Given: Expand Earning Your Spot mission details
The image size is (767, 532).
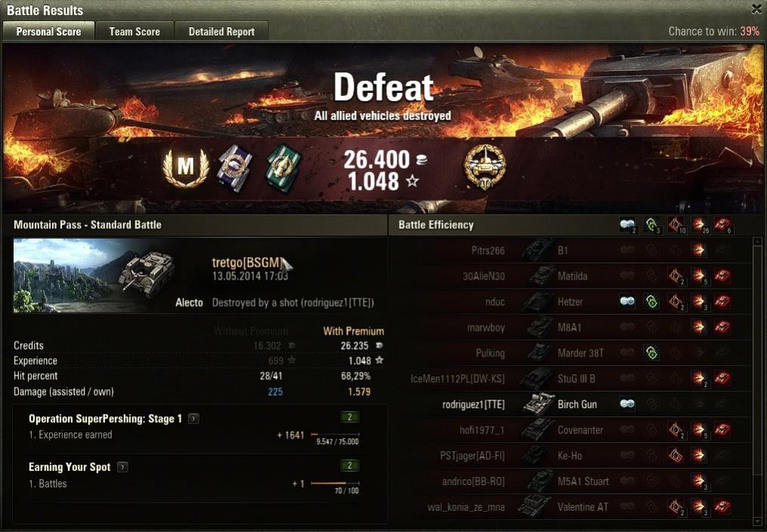Looking at the screenshot, I should coord(122,467).
